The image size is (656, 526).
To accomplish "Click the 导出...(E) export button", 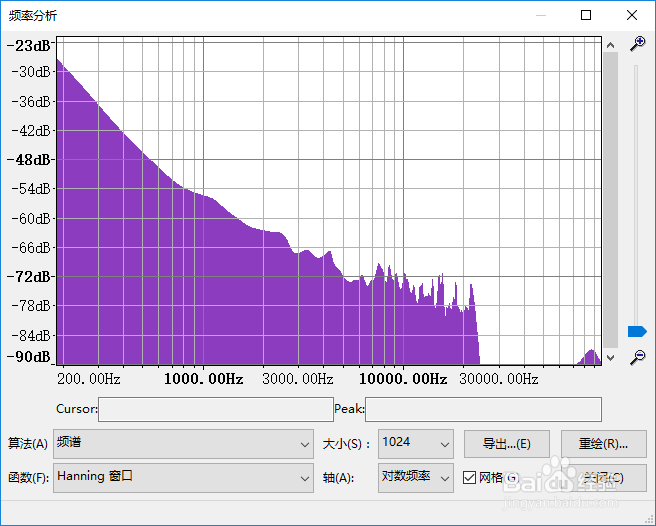I will click(x=507, y=444).
